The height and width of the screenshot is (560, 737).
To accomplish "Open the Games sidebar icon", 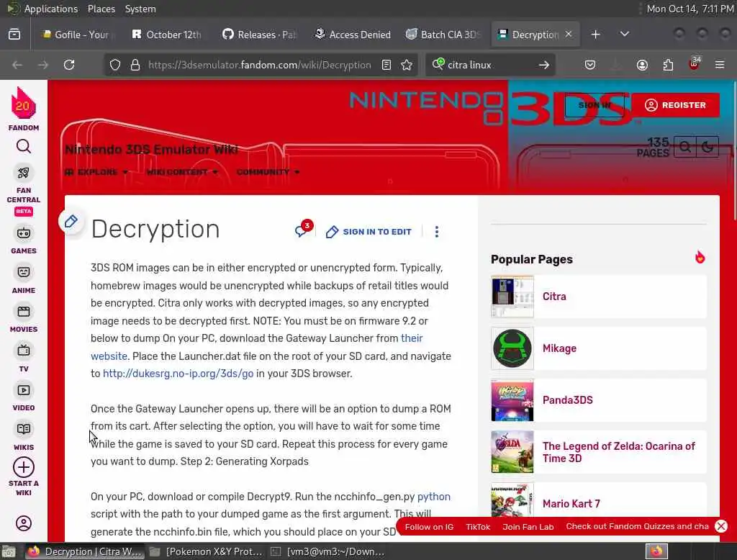I will pos(24,233).
